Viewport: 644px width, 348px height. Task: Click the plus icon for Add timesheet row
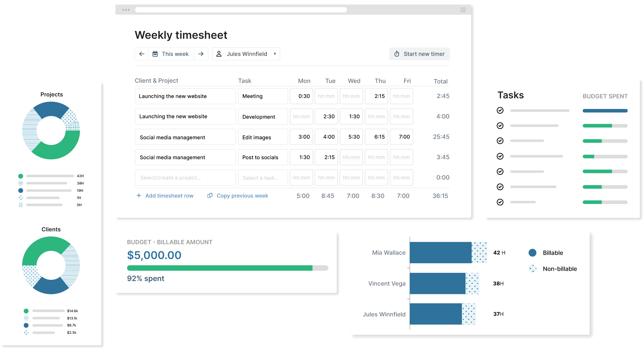click(139, 196)
